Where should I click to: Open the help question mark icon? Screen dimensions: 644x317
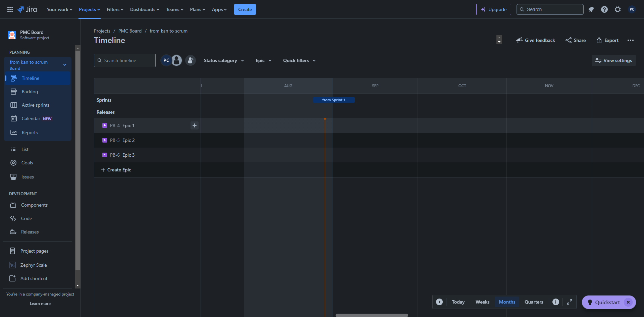tap(604, 9)
